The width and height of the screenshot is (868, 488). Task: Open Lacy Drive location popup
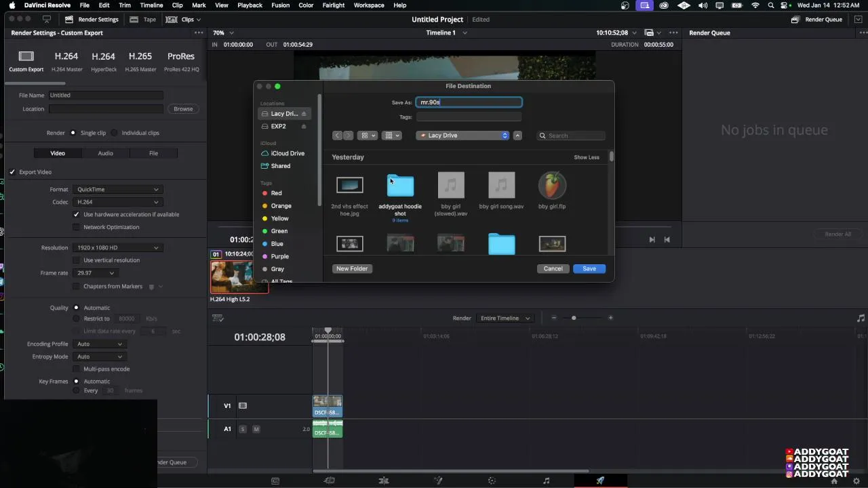pyautogui.click(x=462, y=136)
